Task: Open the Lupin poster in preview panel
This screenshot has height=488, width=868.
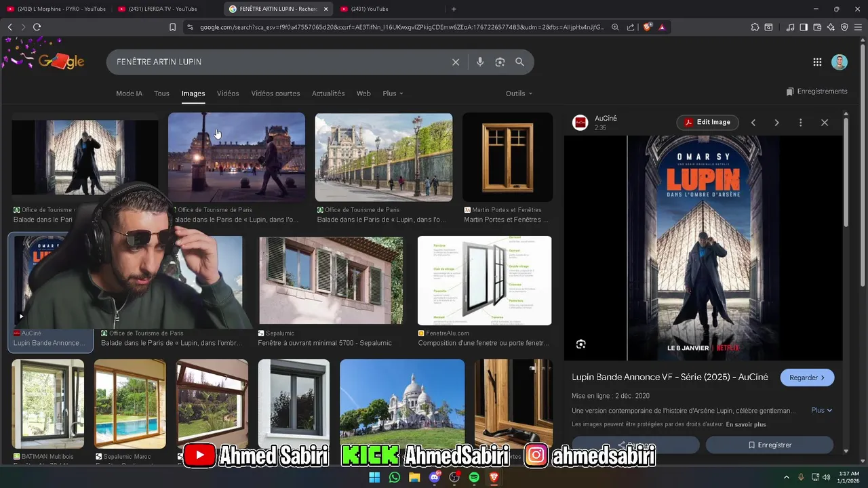Action: pyautogui.click(x=703, y=248)
